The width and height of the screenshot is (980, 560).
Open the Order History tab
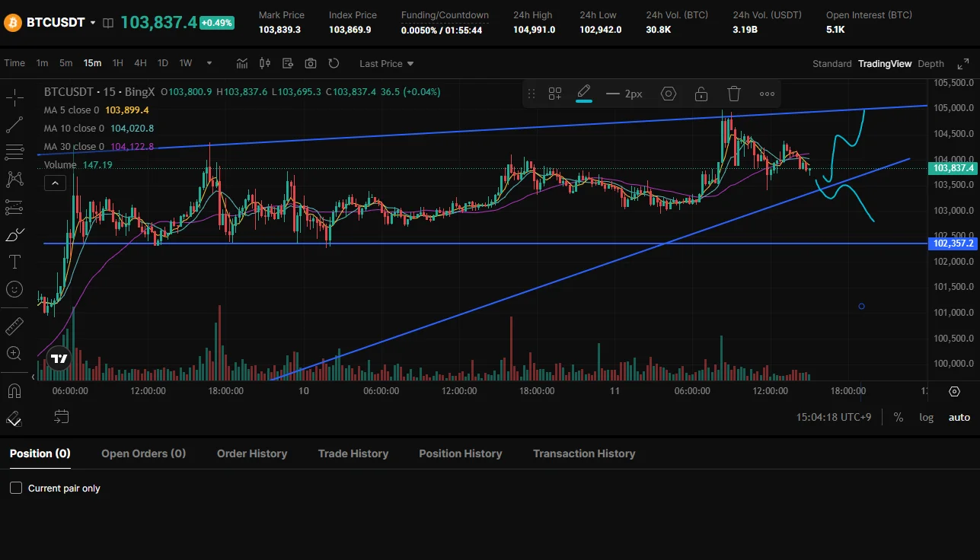[252, 453]
